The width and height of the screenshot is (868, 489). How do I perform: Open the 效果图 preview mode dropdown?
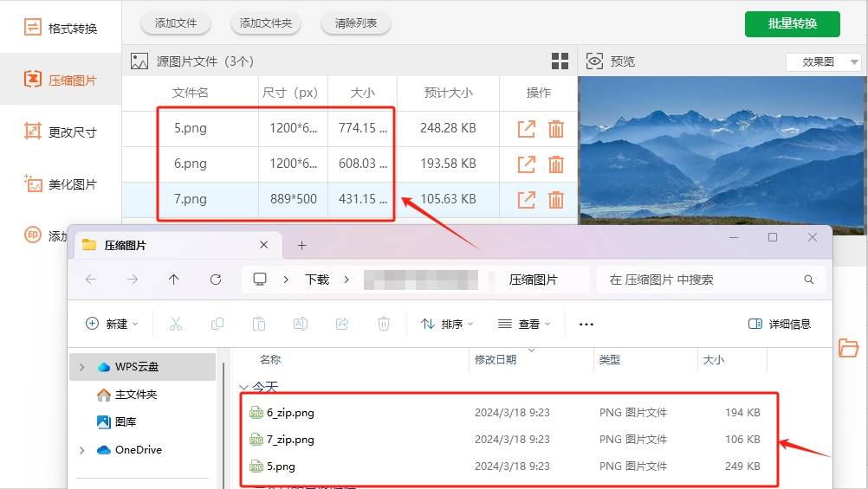(x=823, y=61)
